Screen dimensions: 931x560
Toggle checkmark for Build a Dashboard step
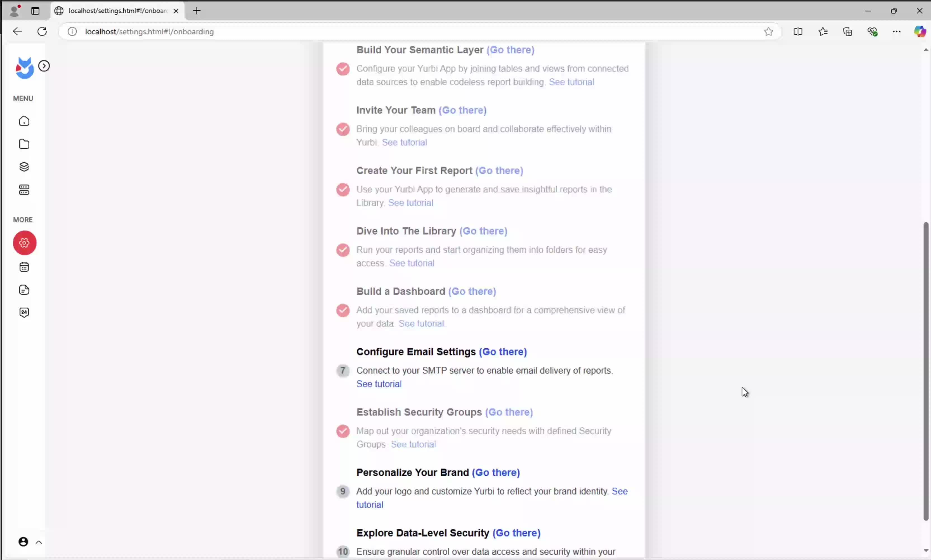[343, 310]
